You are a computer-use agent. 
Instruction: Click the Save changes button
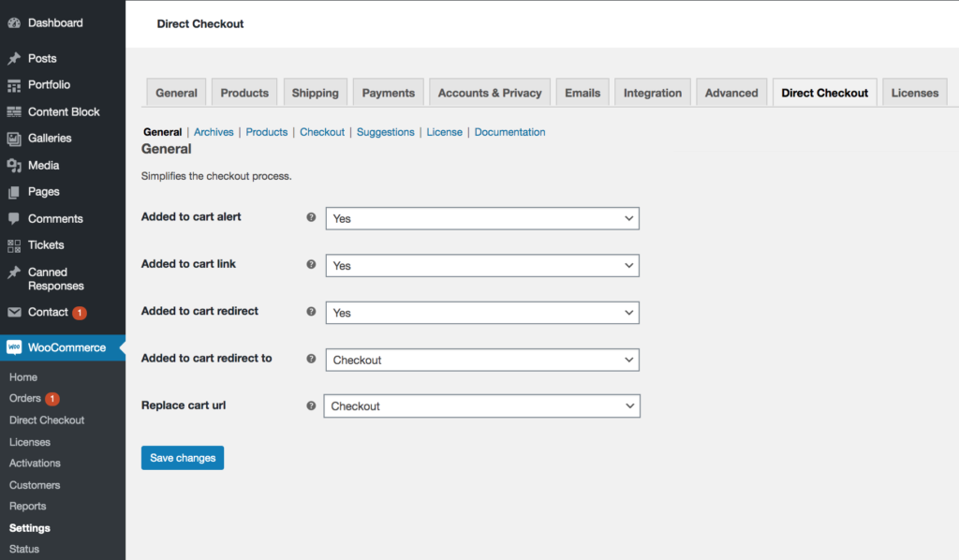pos(183,458)
